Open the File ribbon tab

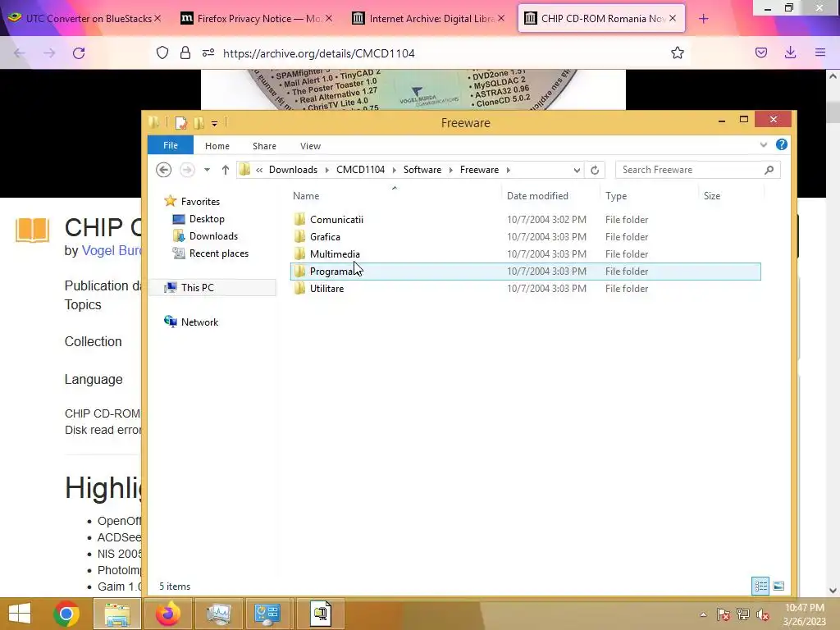point(171,145)
